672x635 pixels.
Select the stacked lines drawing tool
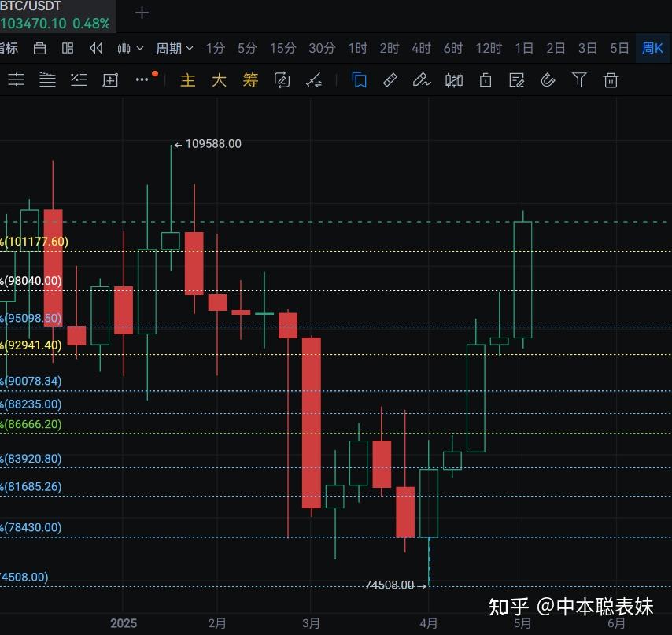click(x=47, y=80)
